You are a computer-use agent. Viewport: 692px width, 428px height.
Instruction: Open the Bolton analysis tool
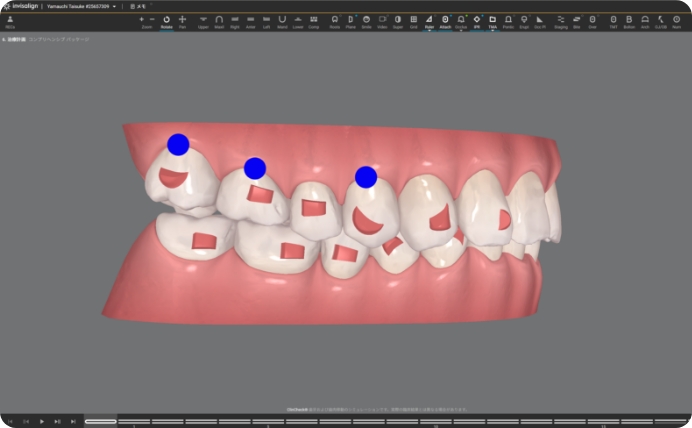coord(629,20)
